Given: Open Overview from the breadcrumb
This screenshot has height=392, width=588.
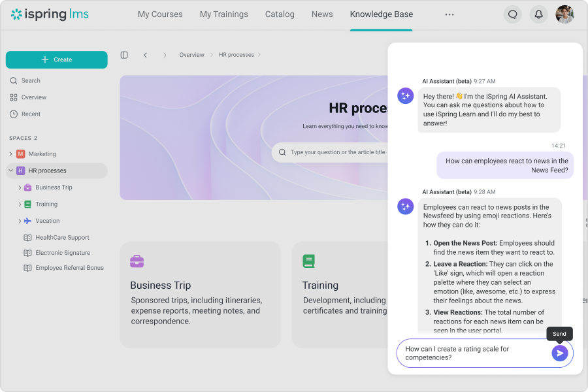Looking at the screenshot, I should coord(191,55).
